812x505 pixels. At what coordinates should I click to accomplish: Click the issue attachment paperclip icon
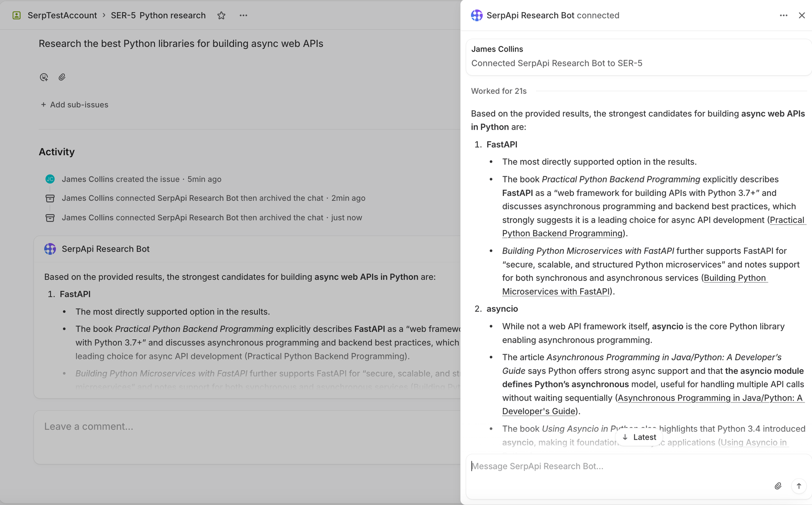(x=62, y=77)
